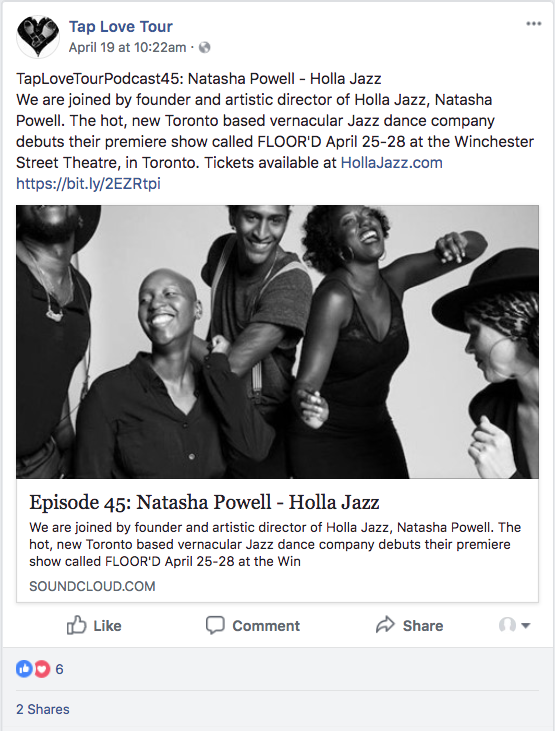Image resolution: width=555 pixels, height=731 pixels.
Task: Open the April 19 at 10:22am timestamp link
Action: (x=128, y=48)
